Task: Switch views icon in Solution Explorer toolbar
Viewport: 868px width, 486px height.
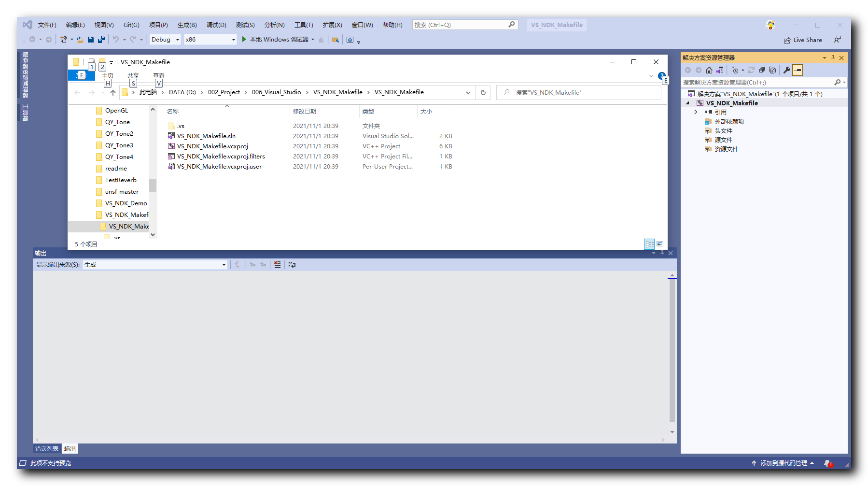Action: pos(720,70)
